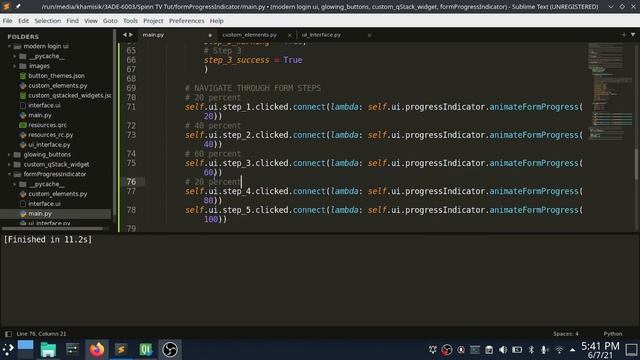This screenshot has width=640, height=360.
Task: Collapse the modern login ui folder
Action: [9, 47]
